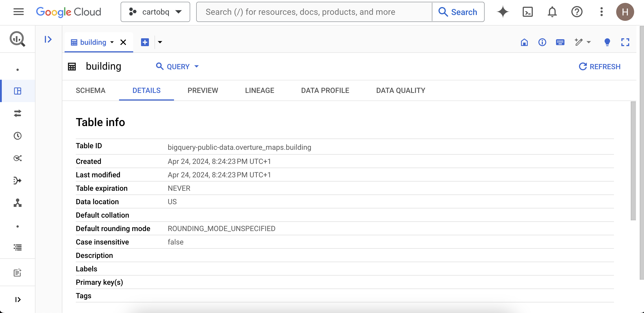Toggle the Cloud Shell terminal

pos(527,12)
